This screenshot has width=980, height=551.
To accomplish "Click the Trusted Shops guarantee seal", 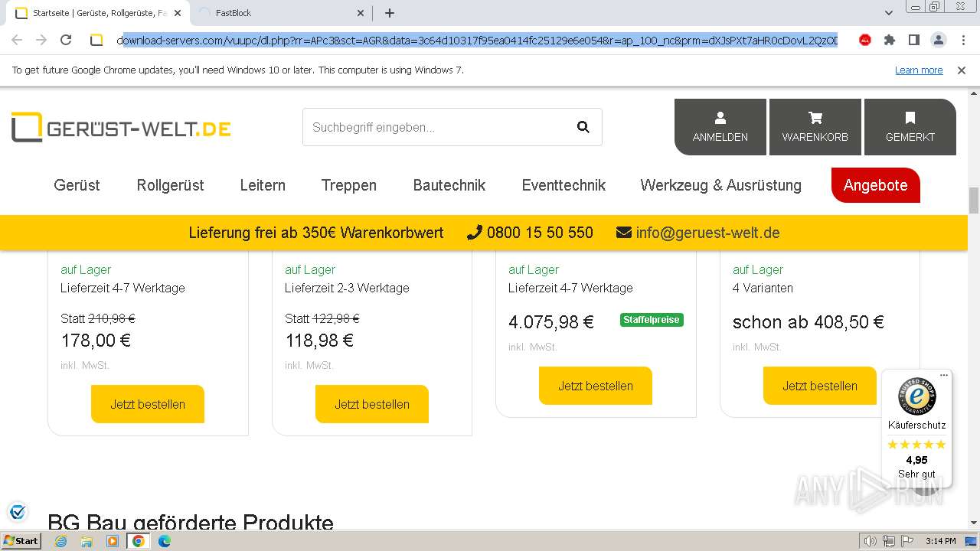I will 916,396.
